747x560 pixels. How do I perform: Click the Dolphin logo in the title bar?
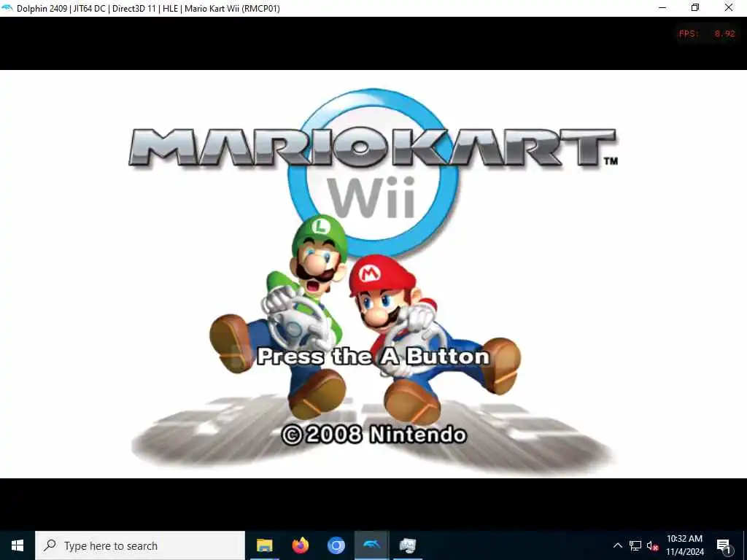pyautogui.click(x=7, y=8)
